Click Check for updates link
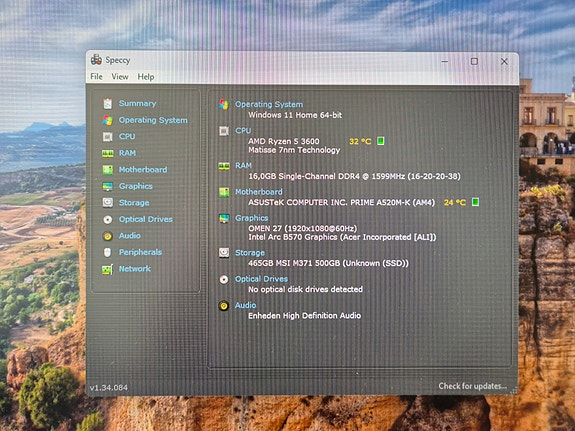This screenshot has width=575, height=431. pyautogui.click(x=472, y=386)
